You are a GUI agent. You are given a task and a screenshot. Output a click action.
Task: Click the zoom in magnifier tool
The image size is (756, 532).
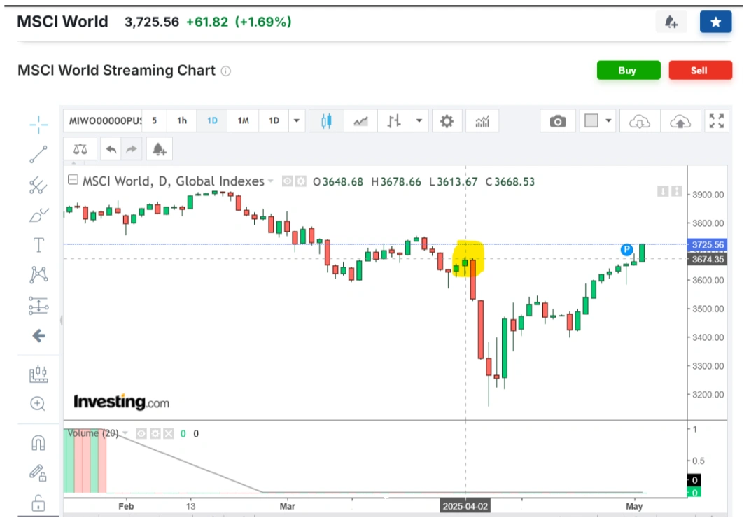coord(38,404)
